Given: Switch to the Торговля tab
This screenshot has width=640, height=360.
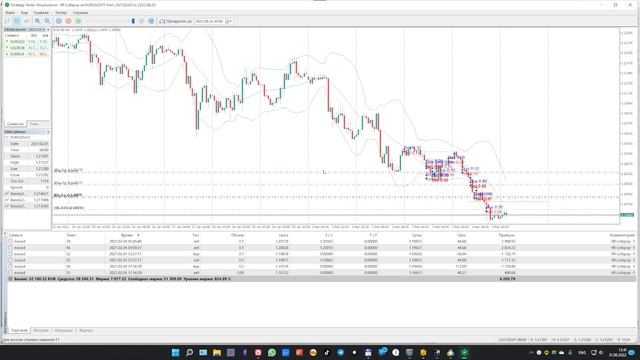Looking at the screenshot, I should pos(19,331).
